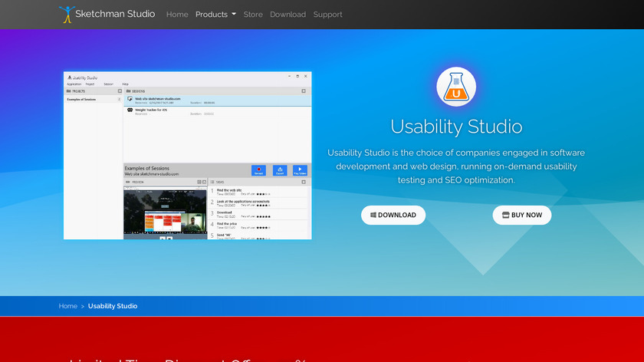The height and width of the screenshot is (362, 644).
Task: Expand the Products dropdown menu
Action: pyautogui.click(x=215, y=15)
